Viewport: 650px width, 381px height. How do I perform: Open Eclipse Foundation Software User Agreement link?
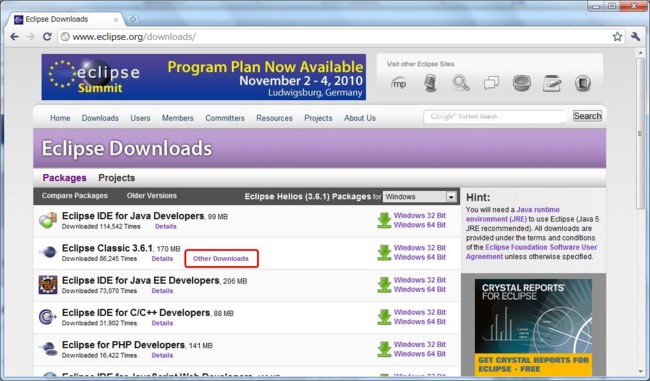(531, 252)
